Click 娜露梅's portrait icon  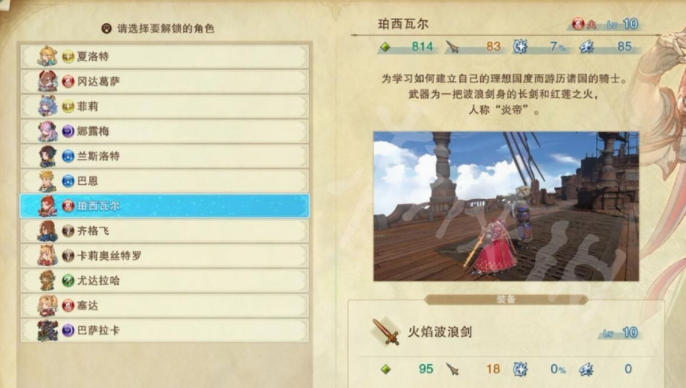pyautogui.click(x=48, y=131)
